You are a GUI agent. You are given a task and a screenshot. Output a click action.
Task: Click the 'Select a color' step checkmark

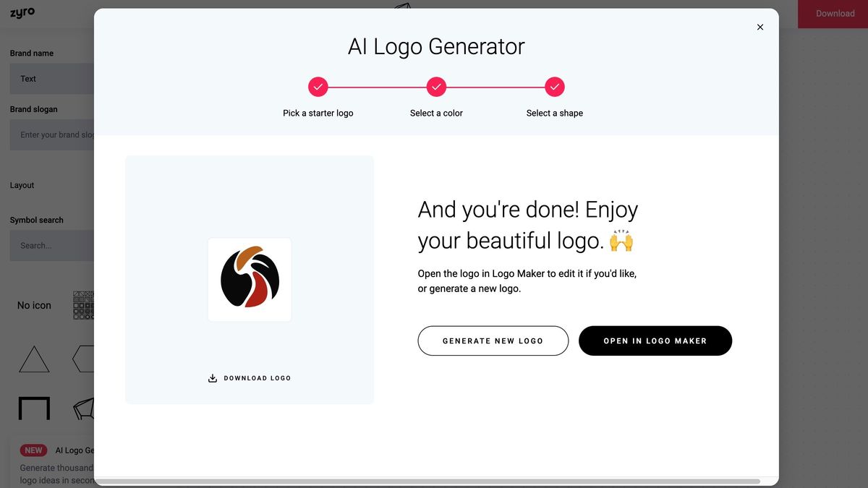pos(436,86)
